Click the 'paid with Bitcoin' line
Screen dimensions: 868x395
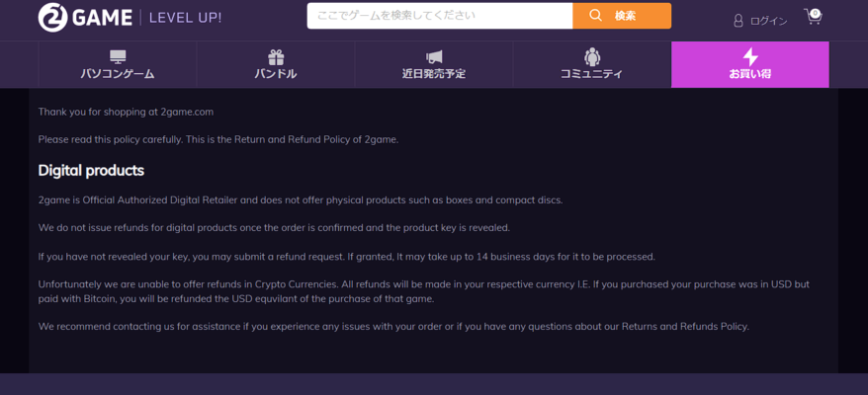coord(236,299)
